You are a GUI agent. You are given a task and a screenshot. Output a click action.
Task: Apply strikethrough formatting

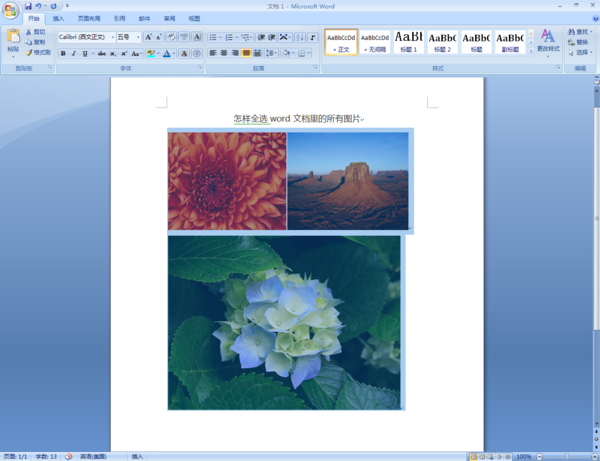pyautogui.click(x=101, y=54)
